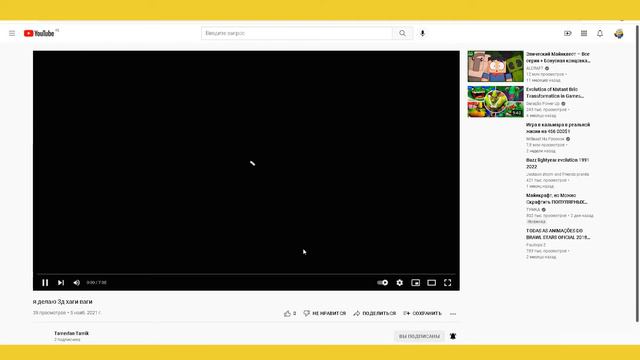Open the Evolution of Mutant thumbnail
The height and width of the screenshot is (360, 640).
496,102
